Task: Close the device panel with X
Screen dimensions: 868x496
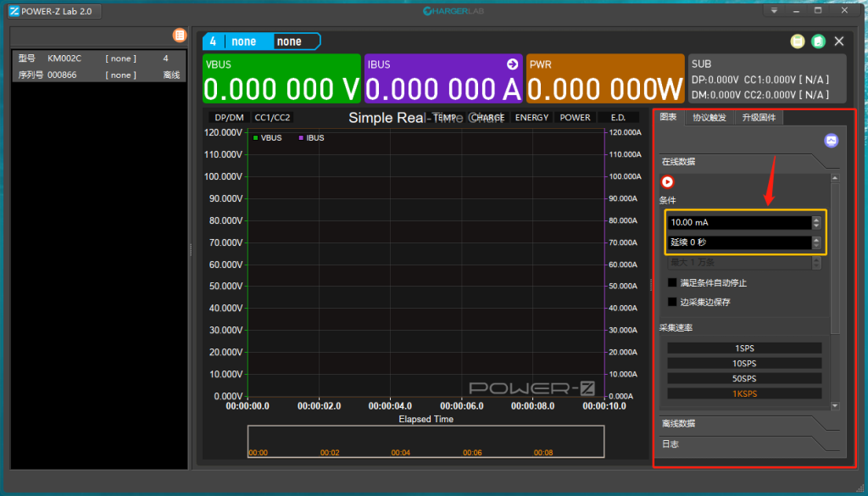Action: point(839,42)
